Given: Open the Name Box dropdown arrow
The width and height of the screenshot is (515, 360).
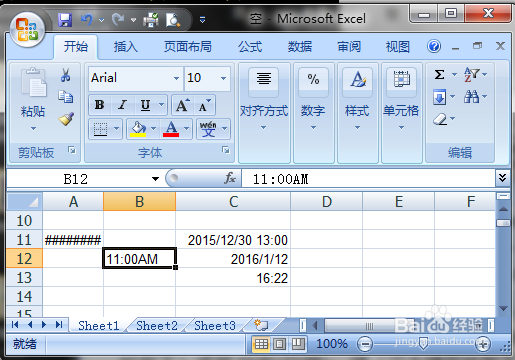Looking at the screenshot, I should [x=155, y=179].
